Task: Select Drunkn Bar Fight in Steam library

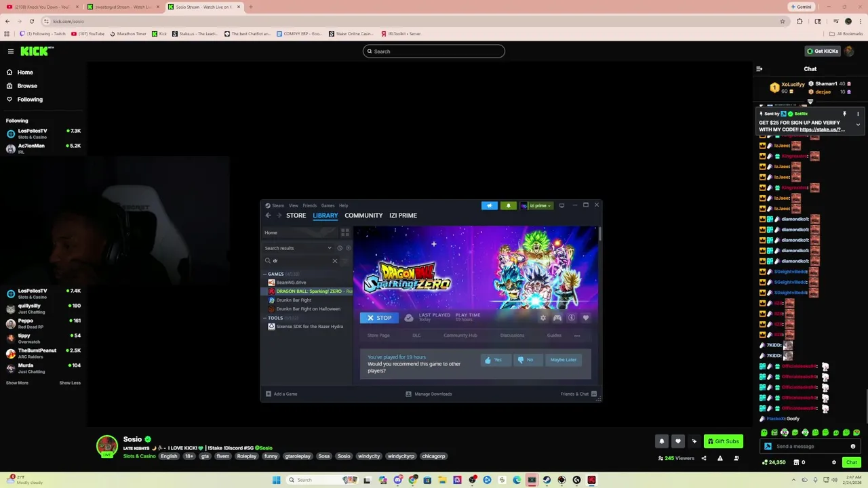Action: [x=294, y=300]
